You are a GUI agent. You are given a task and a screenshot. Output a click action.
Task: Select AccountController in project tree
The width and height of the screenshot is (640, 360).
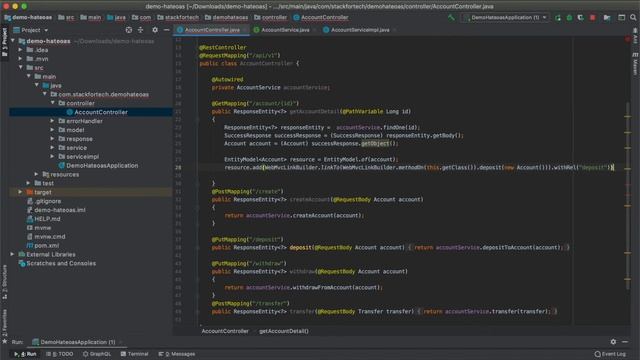(97, 112)
